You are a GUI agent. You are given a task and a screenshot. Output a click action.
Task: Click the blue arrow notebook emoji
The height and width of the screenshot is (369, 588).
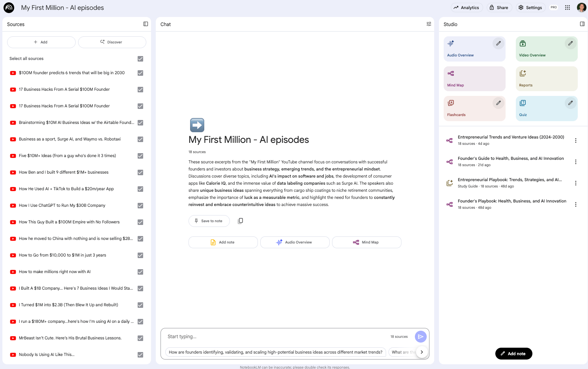197,125
